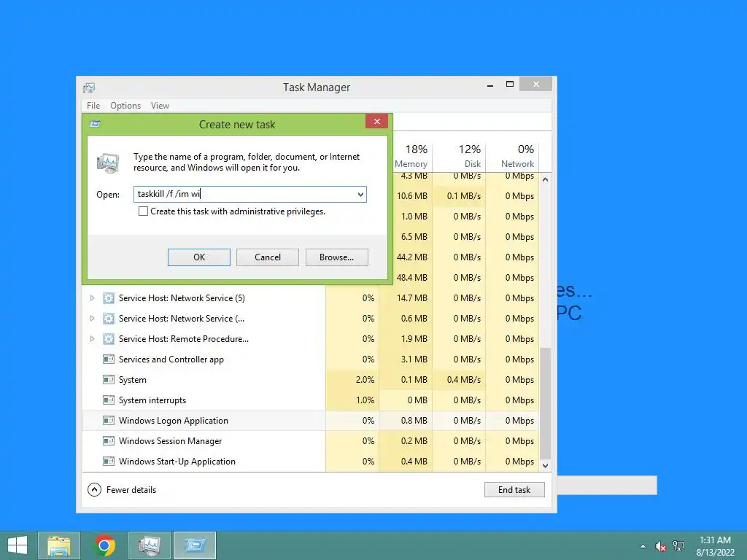Open the View menu
Screen dimensions: 747x560
pyautogui.click(x=160, y=106)
